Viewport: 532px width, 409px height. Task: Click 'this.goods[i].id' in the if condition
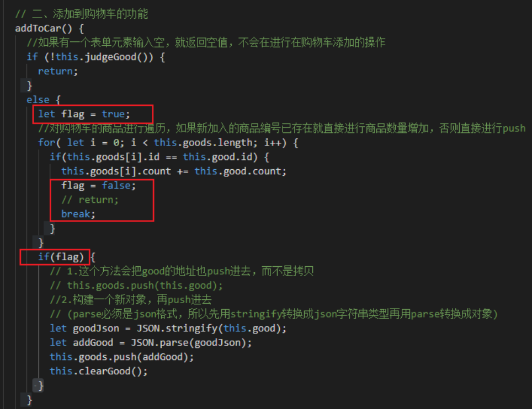113,157
